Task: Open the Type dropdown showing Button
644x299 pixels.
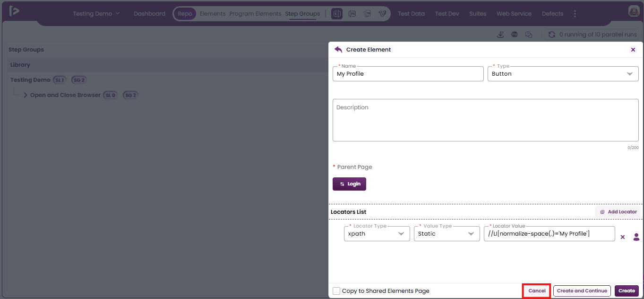Action: [563, 74]
